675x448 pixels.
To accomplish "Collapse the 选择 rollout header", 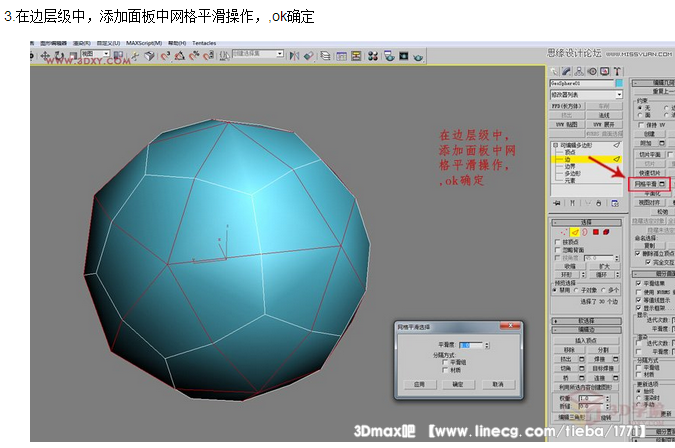I will [x=587, y=222].
